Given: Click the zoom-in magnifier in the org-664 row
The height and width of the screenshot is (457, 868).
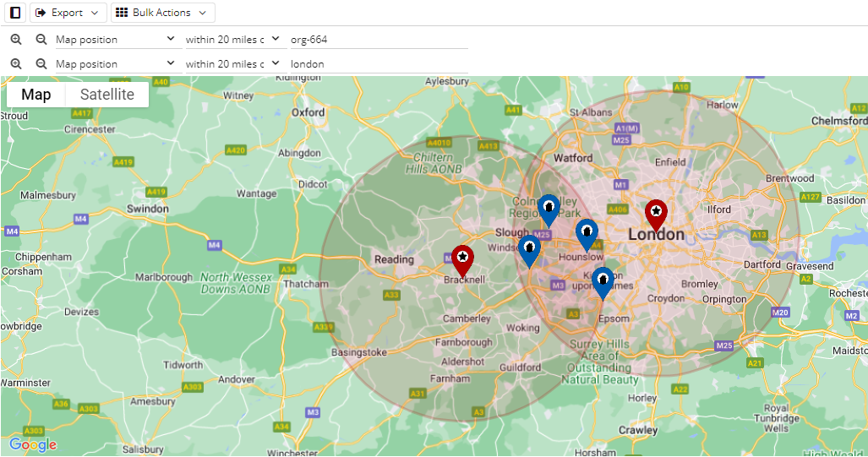Looking at the screenshot, I should [16, 40].
